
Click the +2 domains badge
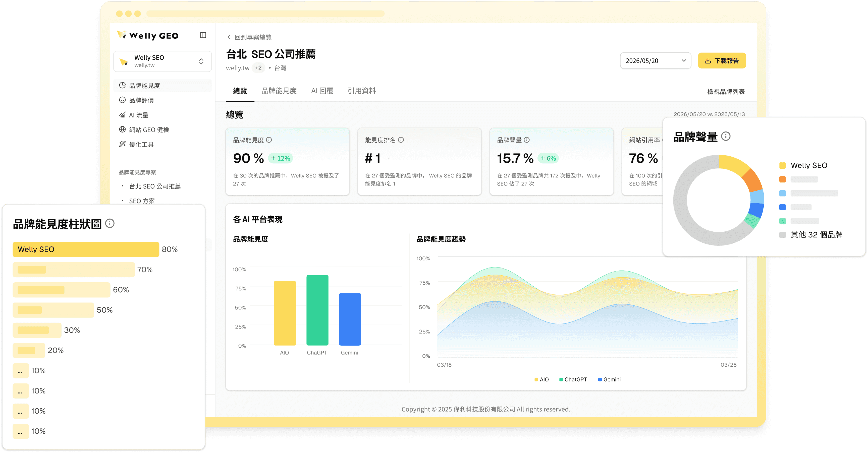(x=258, y=68)
